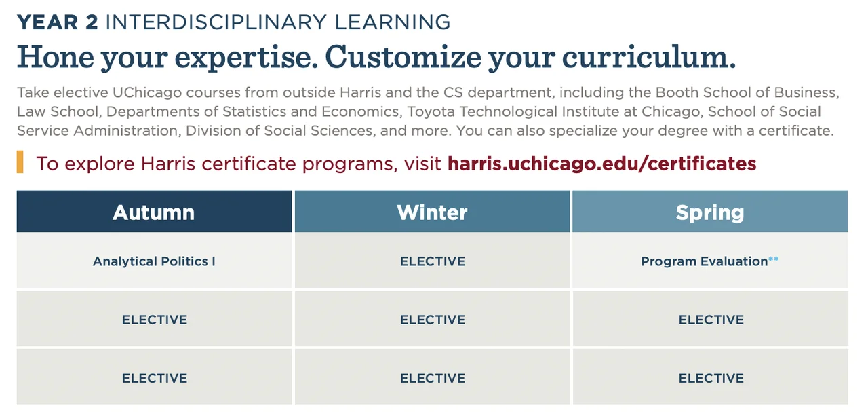This screenshot has height=412, width=868.
Task: Click the ELECTIVE cell below Analytical Politics I
Action: click(154, 320)
